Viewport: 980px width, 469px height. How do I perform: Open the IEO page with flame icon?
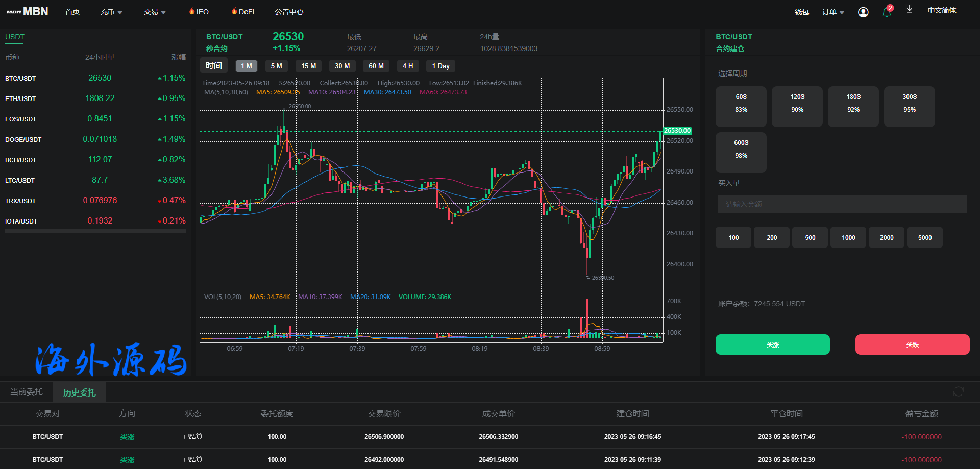[x=199, y=12]
